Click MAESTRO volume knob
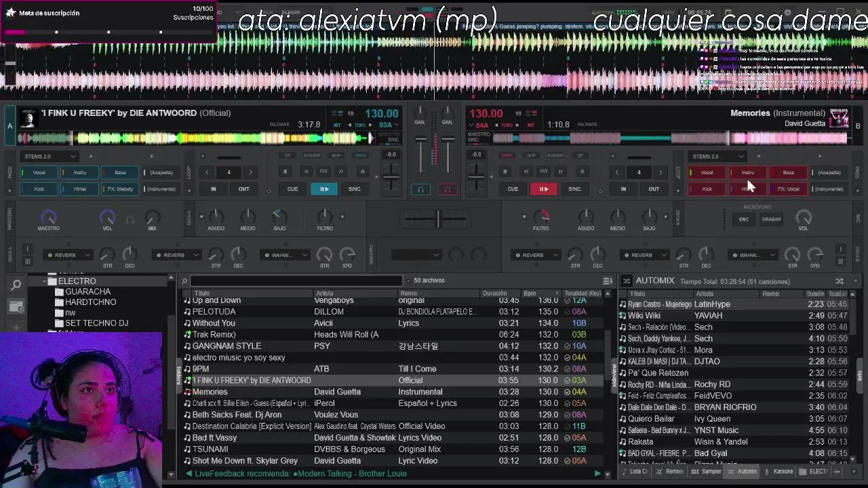Image resolution: width=868 pixels, height=488 pixels. pyautogui.click(x=48, y=218)
